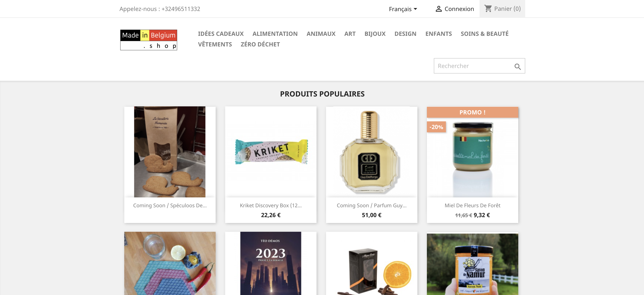The image size is (644, 295).
Task: Go to the Animaux category
Action: click(321, 34)
